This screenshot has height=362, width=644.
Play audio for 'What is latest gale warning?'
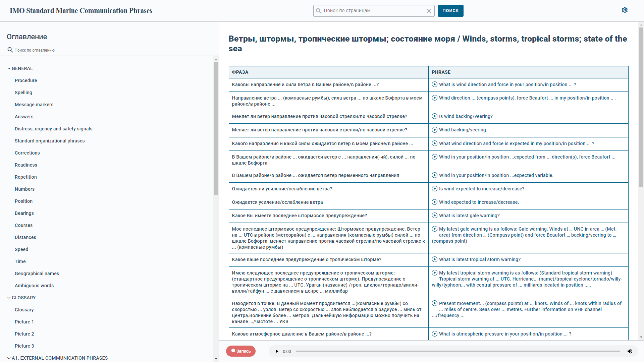coord(435,216)
